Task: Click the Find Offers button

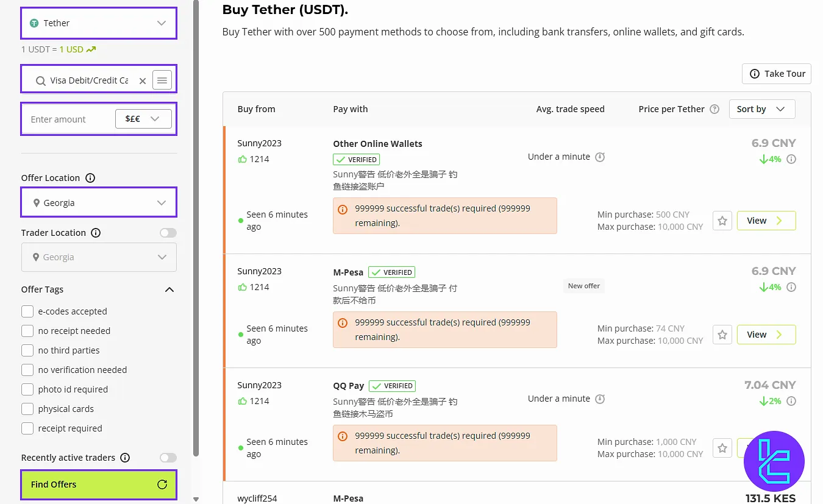Action: click(x=99, y=484)
